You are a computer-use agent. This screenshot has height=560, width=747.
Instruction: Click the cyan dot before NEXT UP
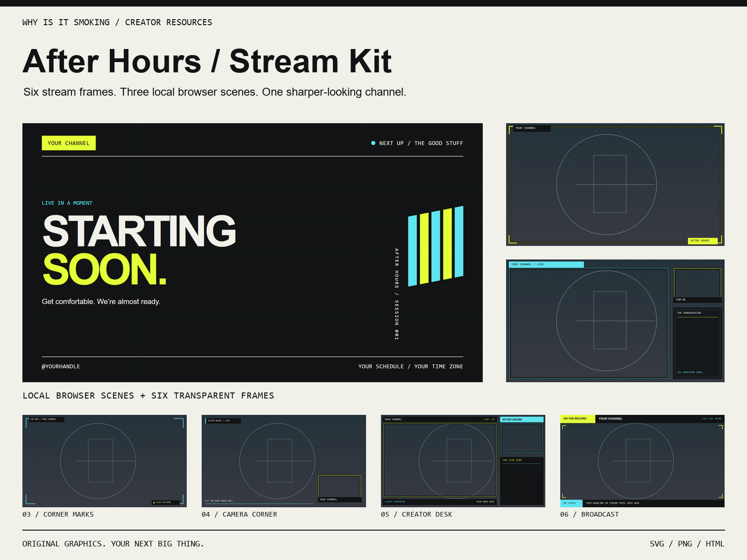click(x=373, y=143)
